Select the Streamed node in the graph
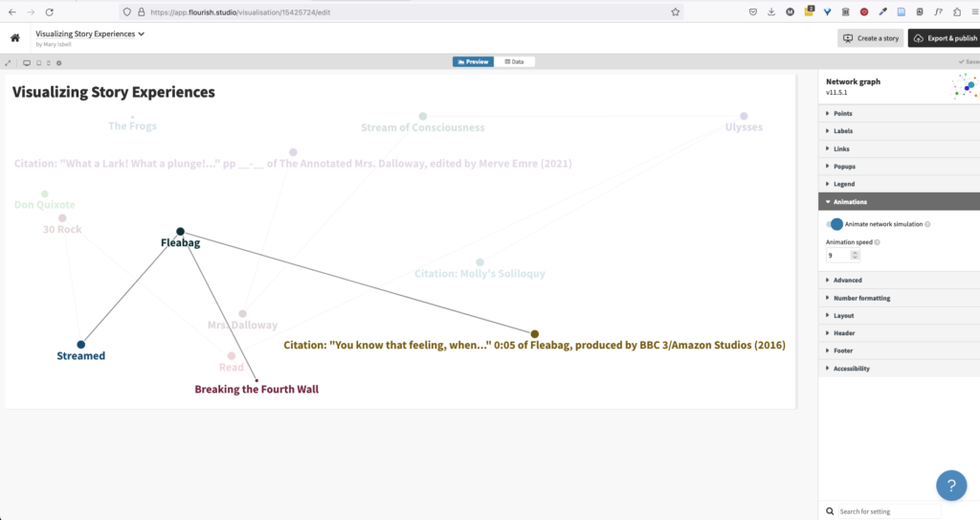980x520 pixels. click(x=80, y=344)
